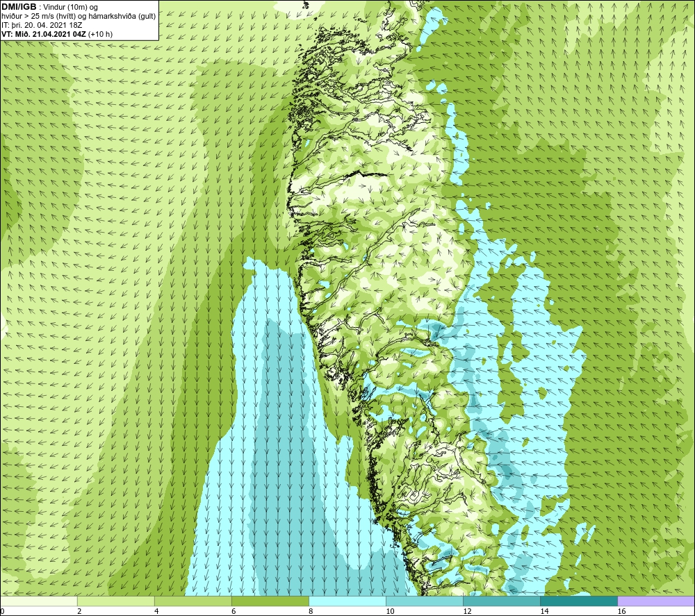Viewport: 695px width, 616px height.
Task: Click the scale label "14"
Action: click(x=544, y=612)
